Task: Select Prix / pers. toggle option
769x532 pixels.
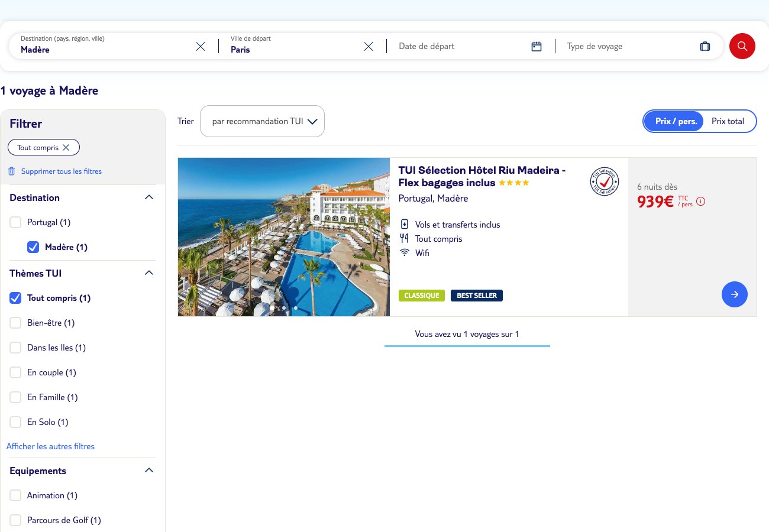Action: [x=674, y=121]
